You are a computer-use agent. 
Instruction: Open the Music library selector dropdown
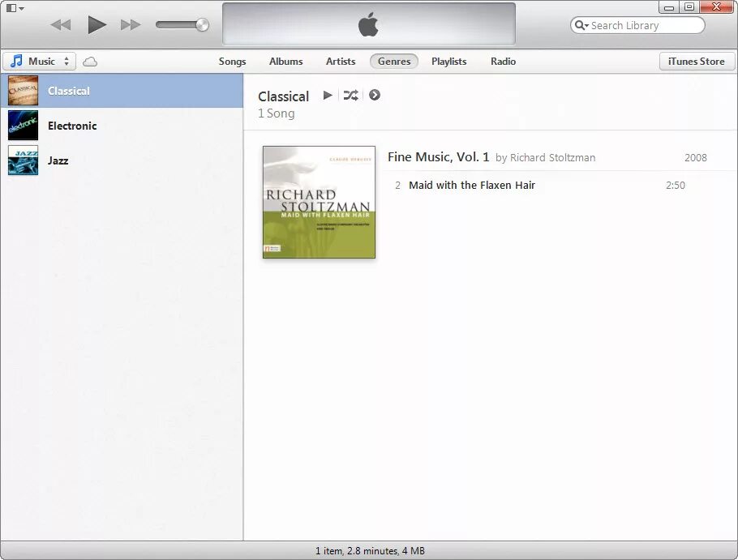click(x=40, y=61)
